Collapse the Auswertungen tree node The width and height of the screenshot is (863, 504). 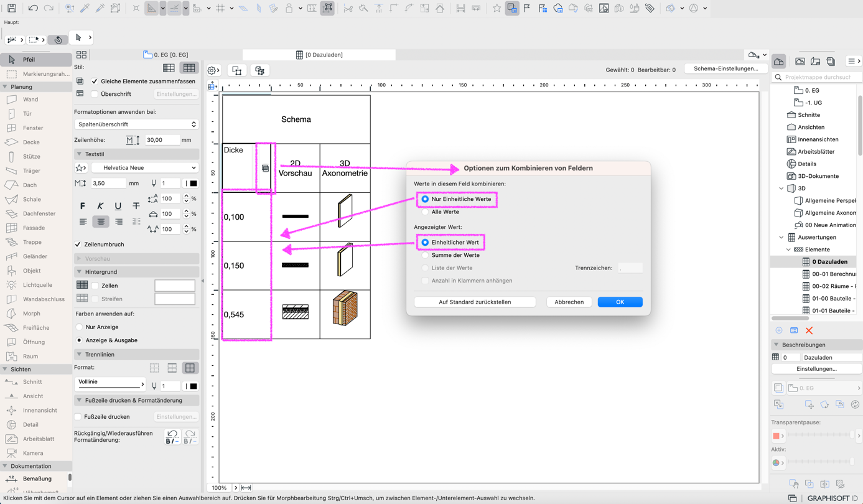(781, 238)
